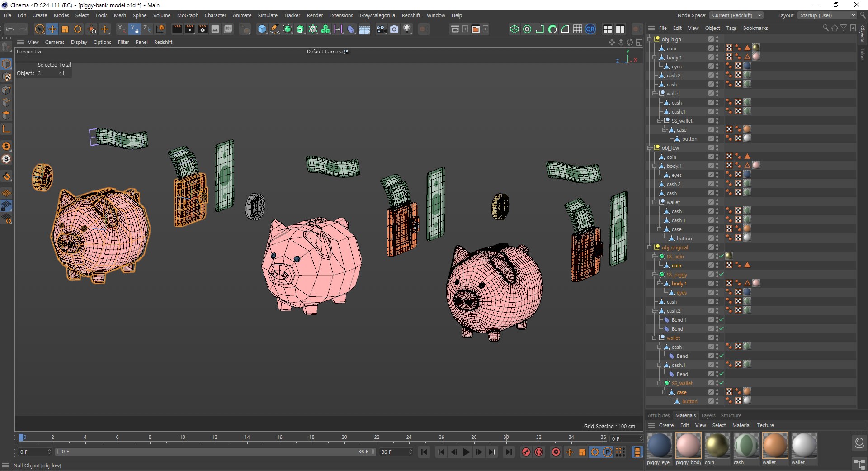This screenshot has width=868, height=471.
Task: Toggle rotation keyframe recording
Action: point(595,452)
